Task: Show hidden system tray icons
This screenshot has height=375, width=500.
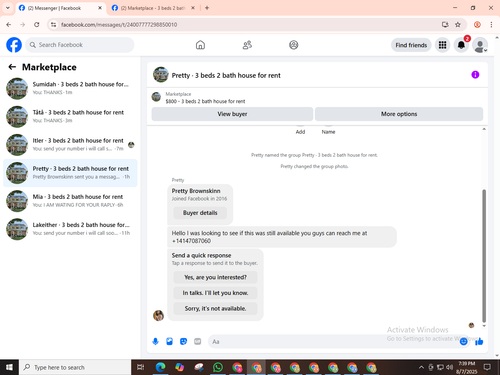Action: coord(421,367)
